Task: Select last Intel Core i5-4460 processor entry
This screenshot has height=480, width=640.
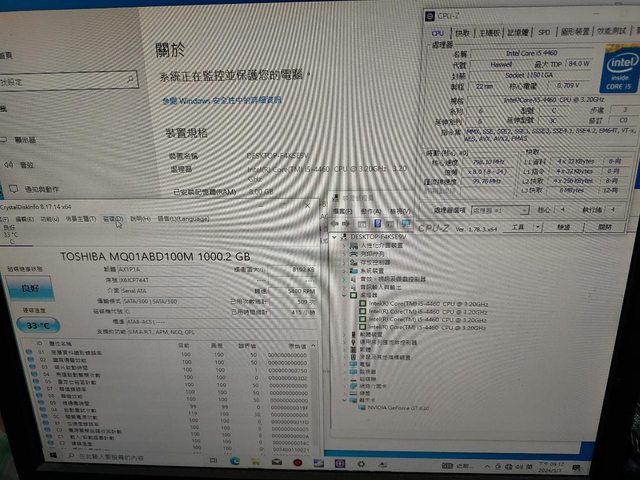Action: pos(422,327)
